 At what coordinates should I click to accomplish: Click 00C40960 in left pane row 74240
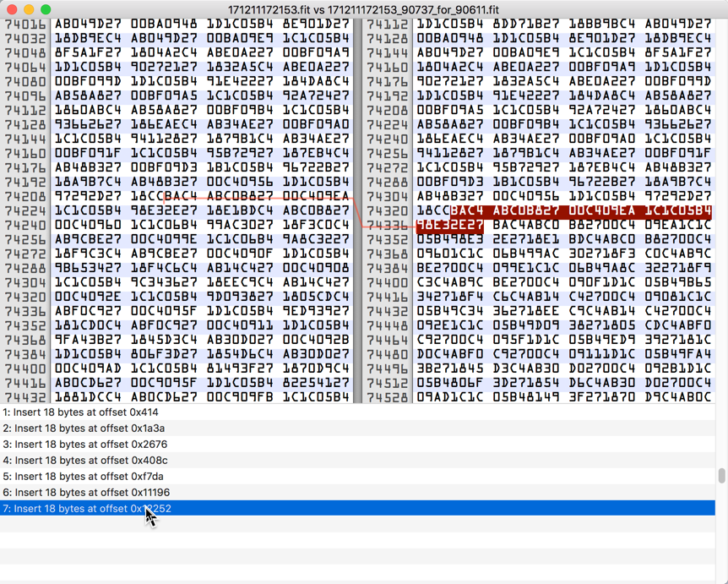pos(88,225)
